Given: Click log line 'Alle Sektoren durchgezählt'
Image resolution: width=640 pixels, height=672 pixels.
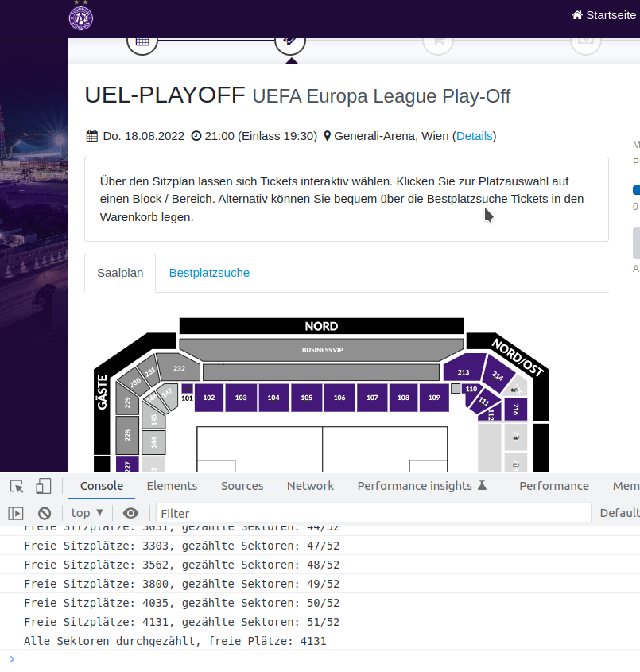Looking at the screenshot, I should tap(320, 641).
